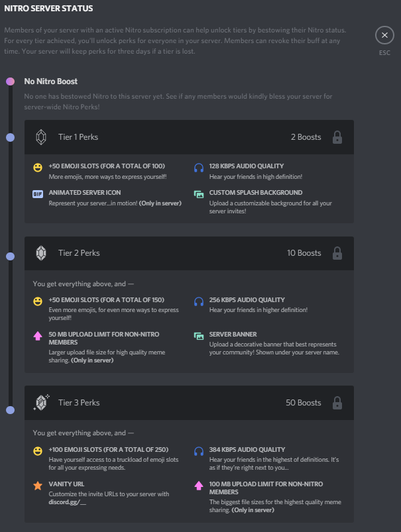401x532 pixels.
Task: Click the Tier 3 Perks lock icon
Action: pyautogui.click(x=337, y=403)
